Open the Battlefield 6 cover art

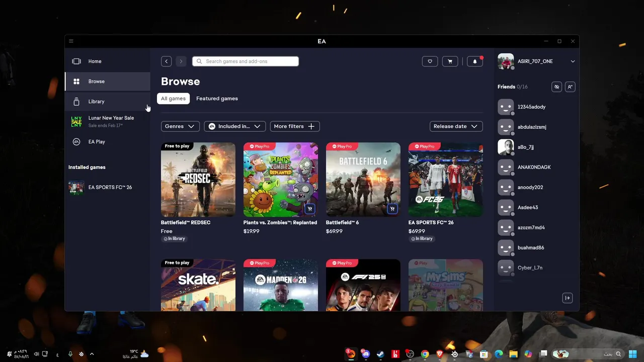click(363, 179)
